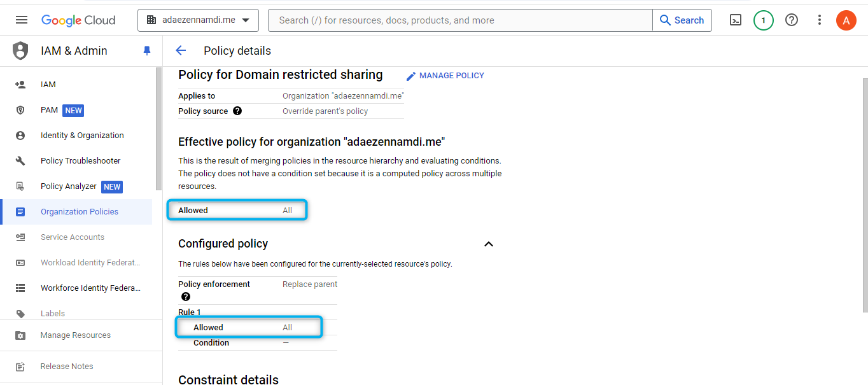The width and height of the screenshot is (868, 385).
Task: Click the Manage Policy button
Action: coord(445,76)
